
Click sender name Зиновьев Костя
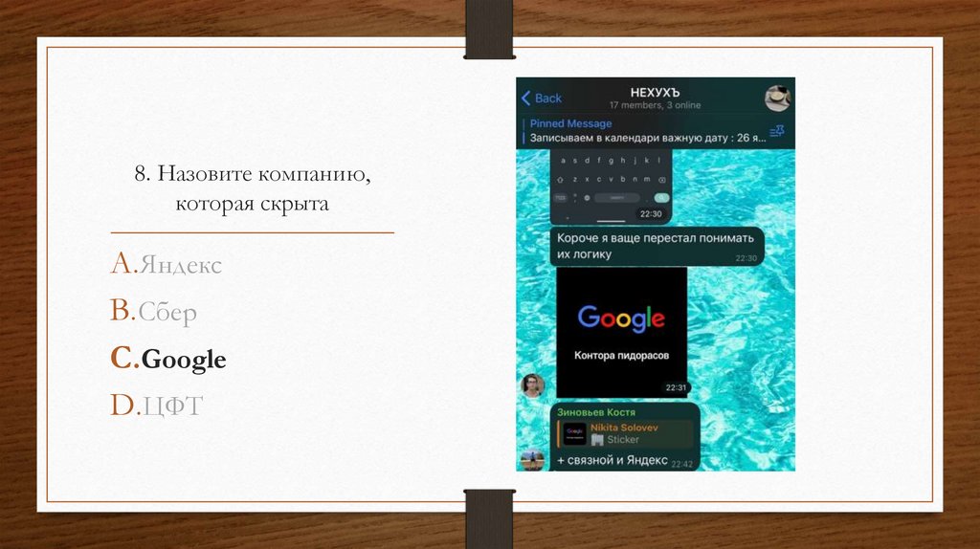(595, 412)
